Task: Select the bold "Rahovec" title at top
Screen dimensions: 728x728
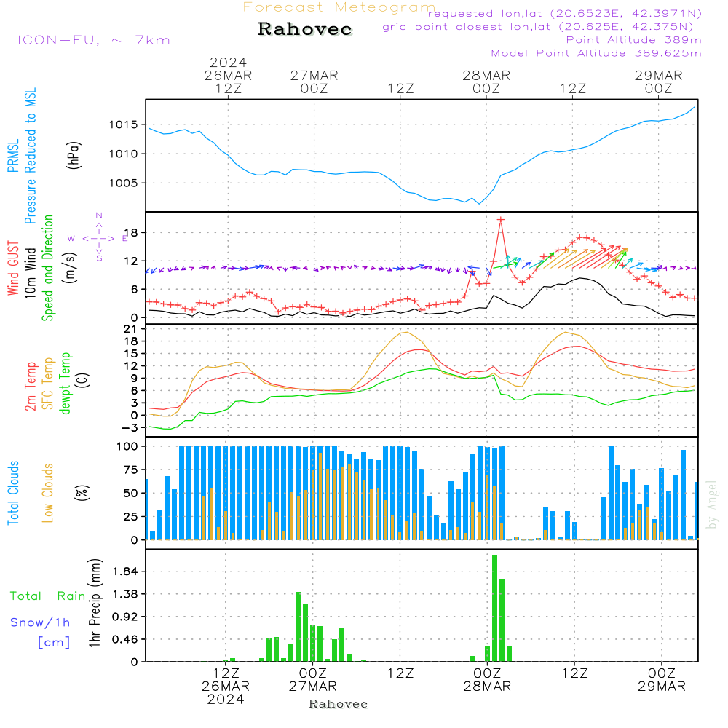Action: coord(305,29)
